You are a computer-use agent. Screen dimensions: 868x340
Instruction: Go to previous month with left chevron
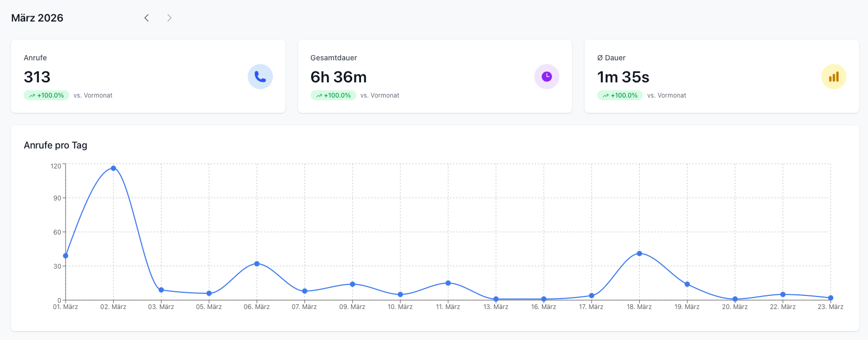(x=146, y=18)
